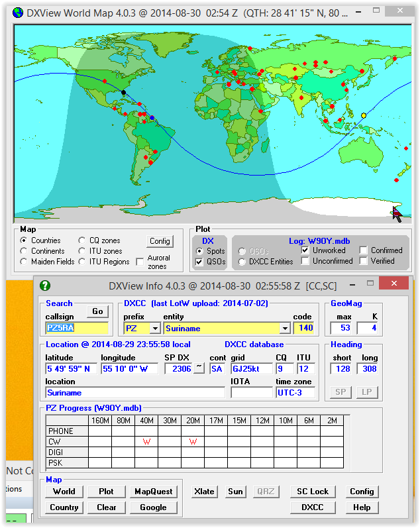The width and height of the screenshot is (420, 528).
Task: Click the CQ zone 9 field
Action: click(x=285, y=368)
